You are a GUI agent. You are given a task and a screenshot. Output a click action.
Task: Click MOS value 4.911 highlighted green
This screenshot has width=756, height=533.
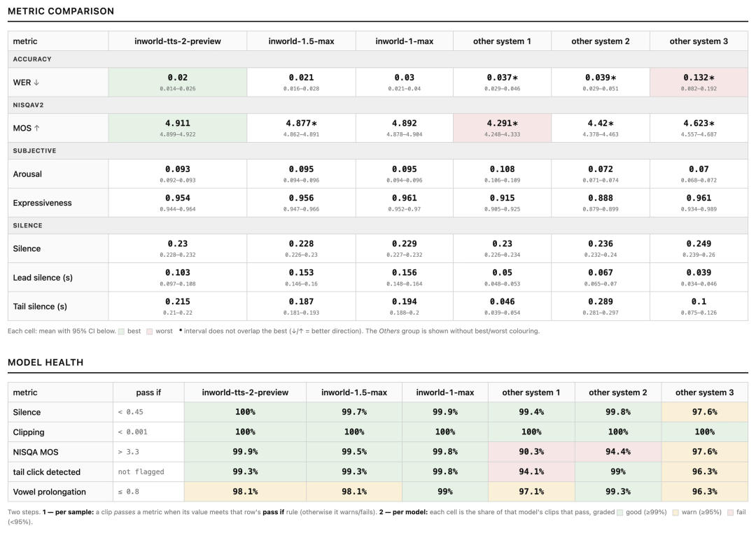tap(177, 123)
